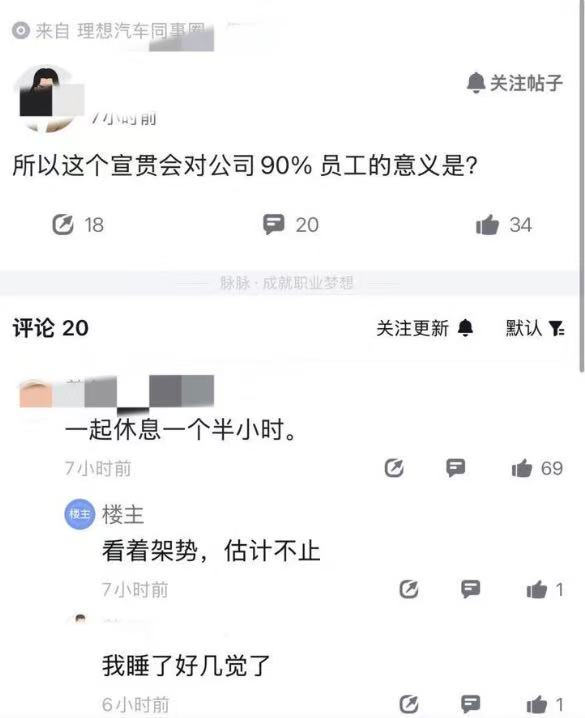
Task: Open the 默认 sort order dropdown
Action: [x=535, y=328]
